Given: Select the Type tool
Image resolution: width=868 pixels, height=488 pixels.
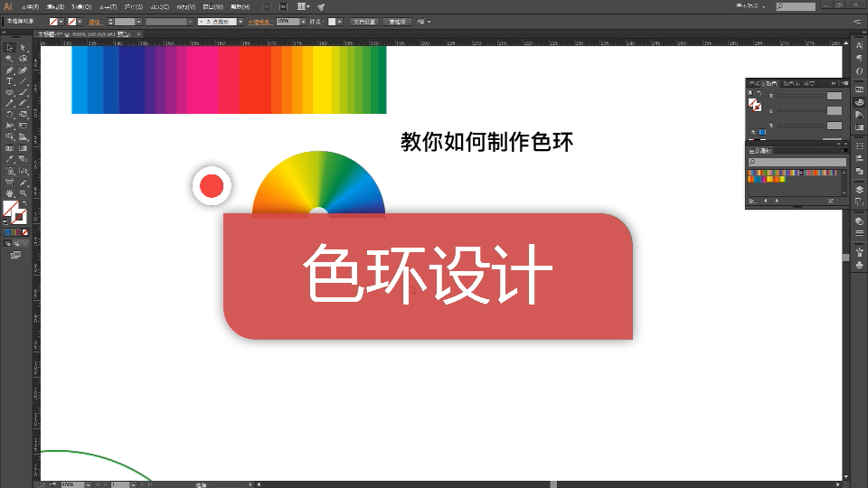Looking at the screenshot, I should point(9,81).
